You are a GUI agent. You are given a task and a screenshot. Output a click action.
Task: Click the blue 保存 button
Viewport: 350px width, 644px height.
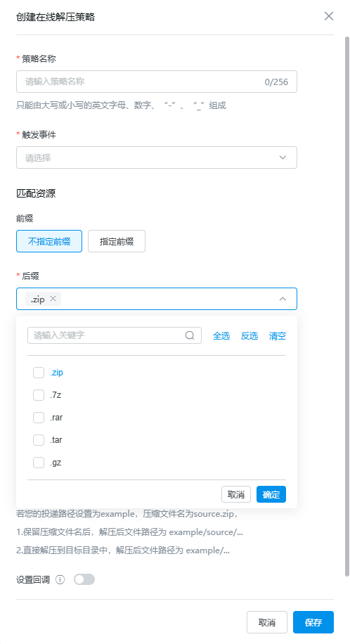pos(313,622)
